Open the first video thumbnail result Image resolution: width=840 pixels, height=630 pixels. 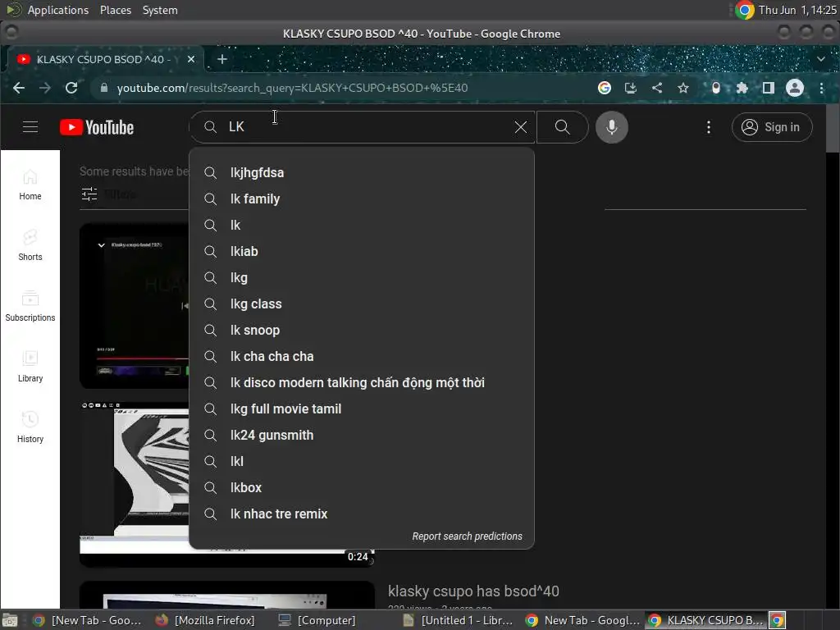pyautogui.click(x=134, y=305)
